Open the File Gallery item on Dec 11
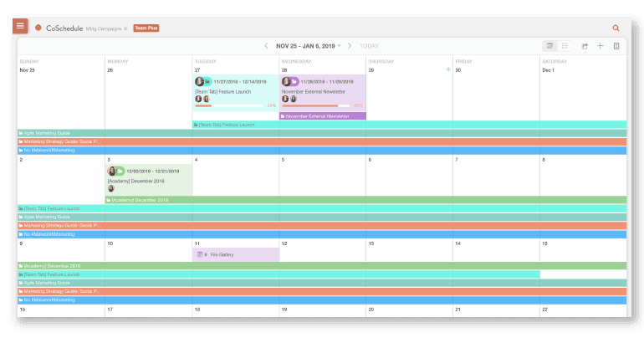 point(235,253)
